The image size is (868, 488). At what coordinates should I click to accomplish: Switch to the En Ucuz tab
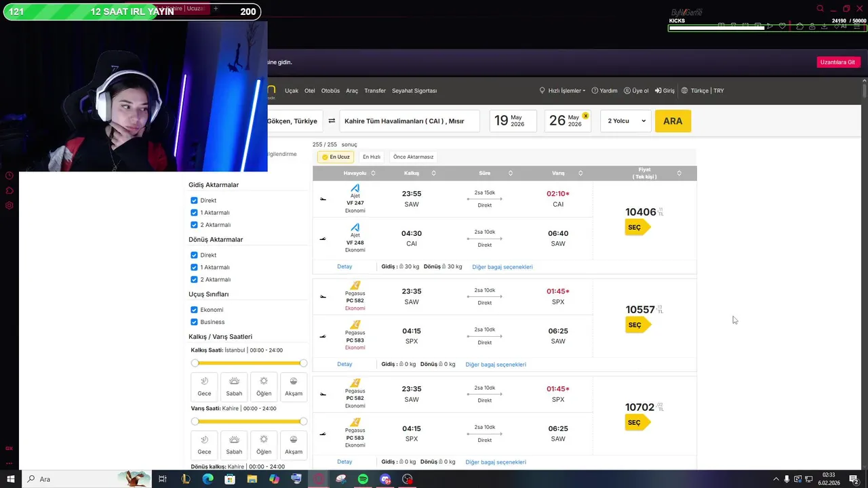click(x=336, y=157)
